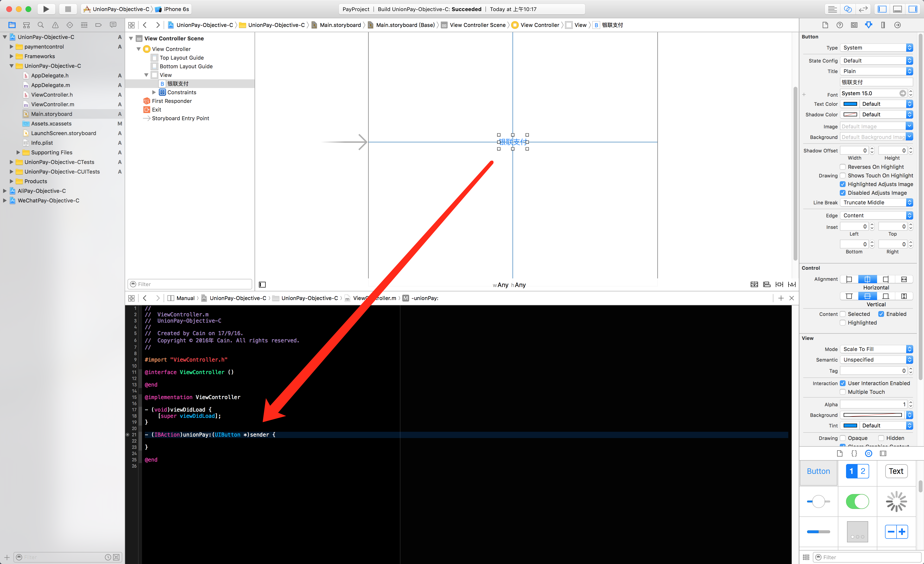
Task: Select ViewController.m in project navigator
Action: [52, 104]
